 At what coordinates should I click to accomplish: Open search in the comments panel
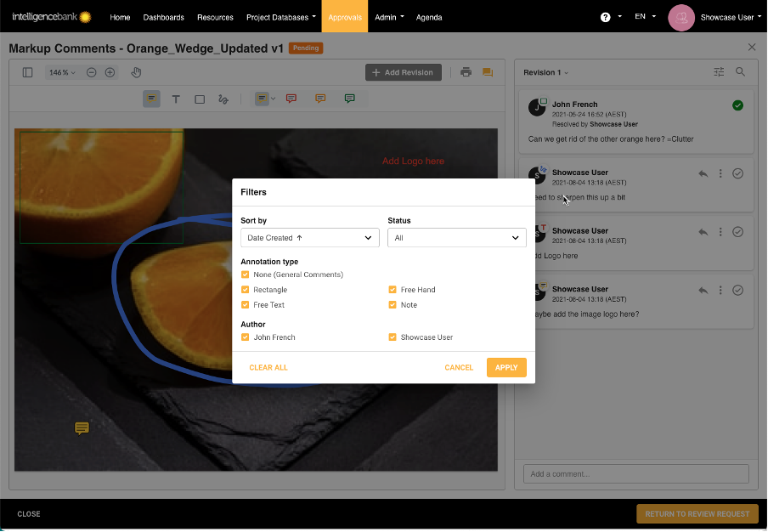click(740, 72)
